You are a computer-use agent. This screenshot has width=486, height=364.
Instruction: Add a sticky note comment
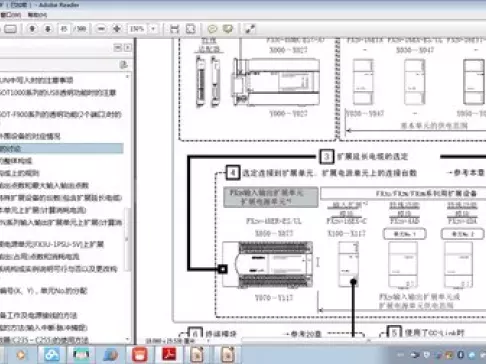(212, 29)
